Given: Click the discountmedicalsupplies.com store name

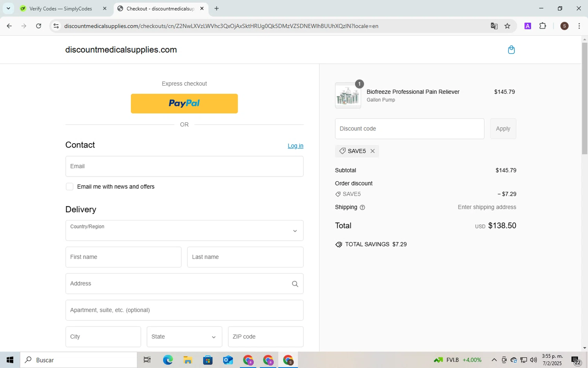Looking at the screenshot, I should (121, 50).
